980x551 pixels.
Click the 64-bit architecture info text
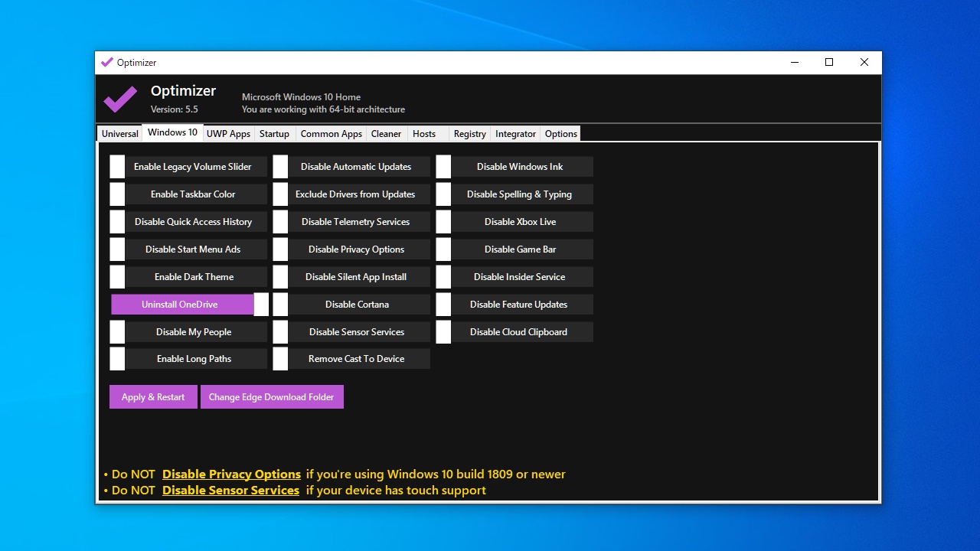[x=324, y=109]
